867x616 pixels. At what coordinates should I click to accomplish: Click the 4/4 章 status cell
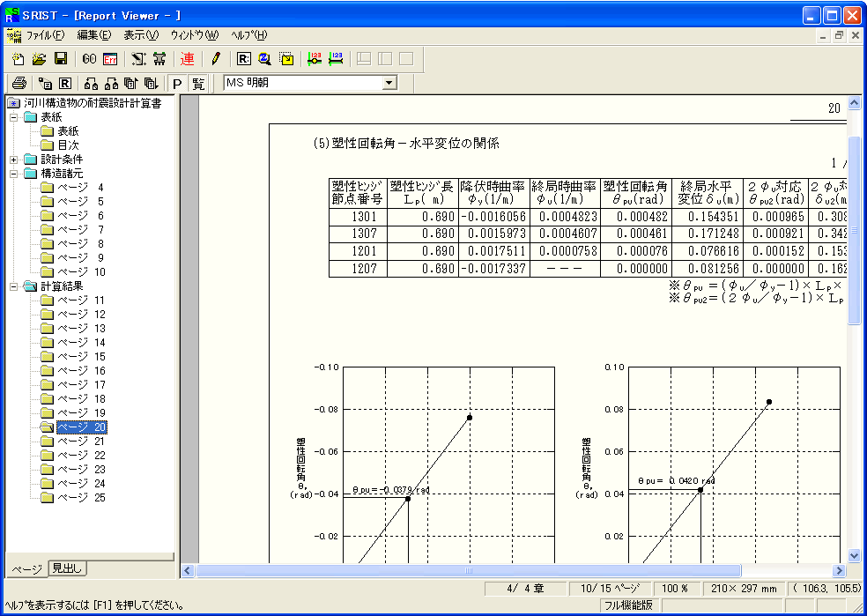click(x=525, y=589)
